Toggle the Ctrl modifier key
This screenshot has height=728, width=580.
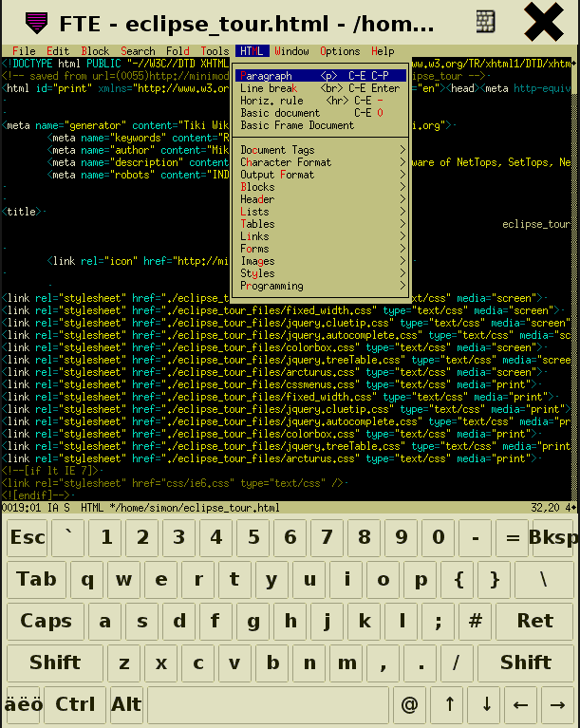coord(75,704)
